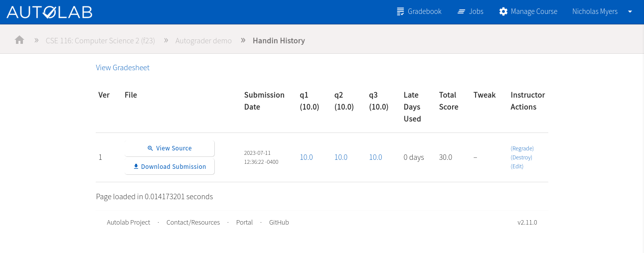Open Gradebook from the top menu
644x253 pixels.
point(419,11)
